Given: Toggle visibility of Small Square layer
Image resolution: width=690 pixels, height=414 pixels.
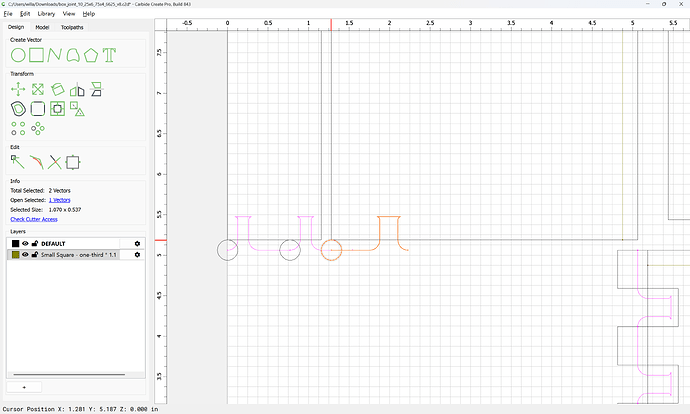Looking at the screenshot, I should [25, 255].
